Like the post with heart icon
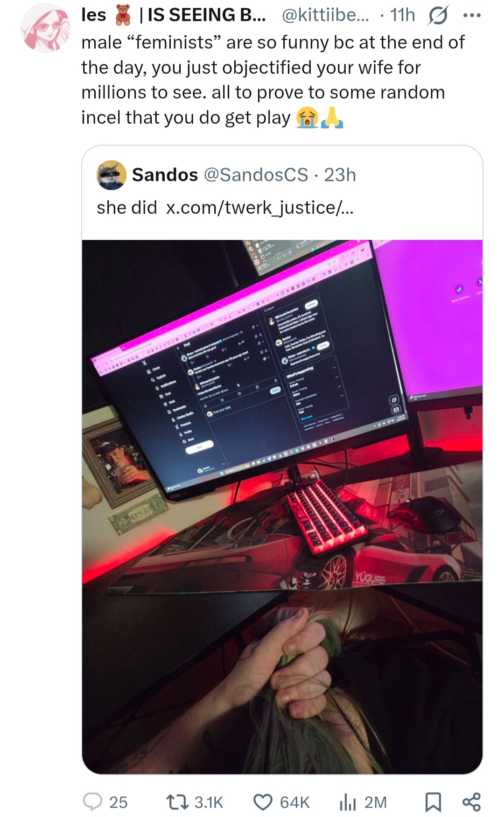Viewport: 504px width, 817px height. pyautogui.click(x=263, y=802)
